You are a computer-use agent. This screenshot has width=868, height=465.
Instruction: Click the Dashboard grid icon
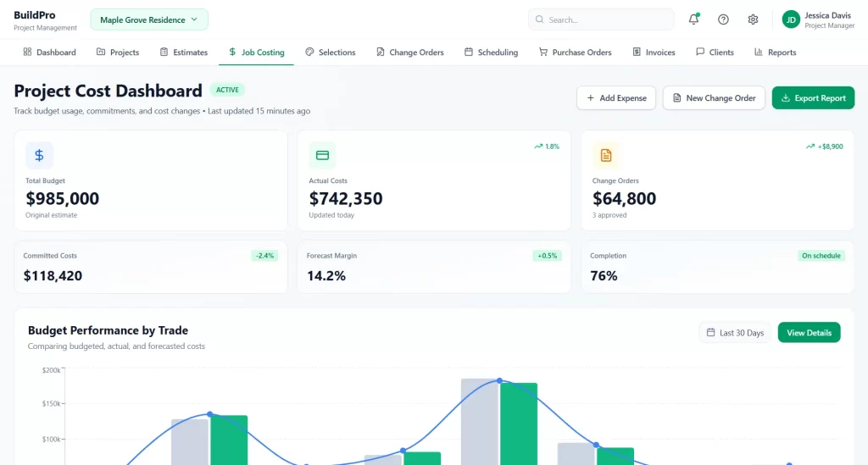pyautogui.click(x=27, y=52)
